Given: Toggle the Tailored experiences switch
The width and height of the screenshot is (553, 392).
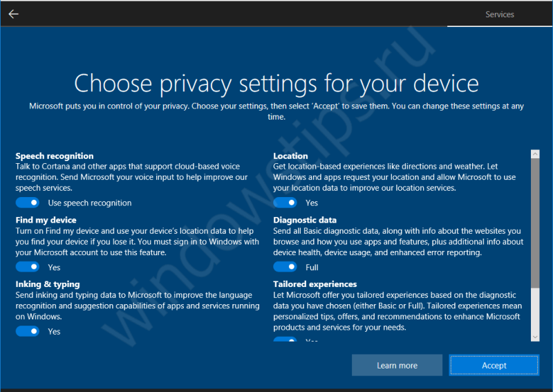Looking at the screenshot, I should 285,339.
